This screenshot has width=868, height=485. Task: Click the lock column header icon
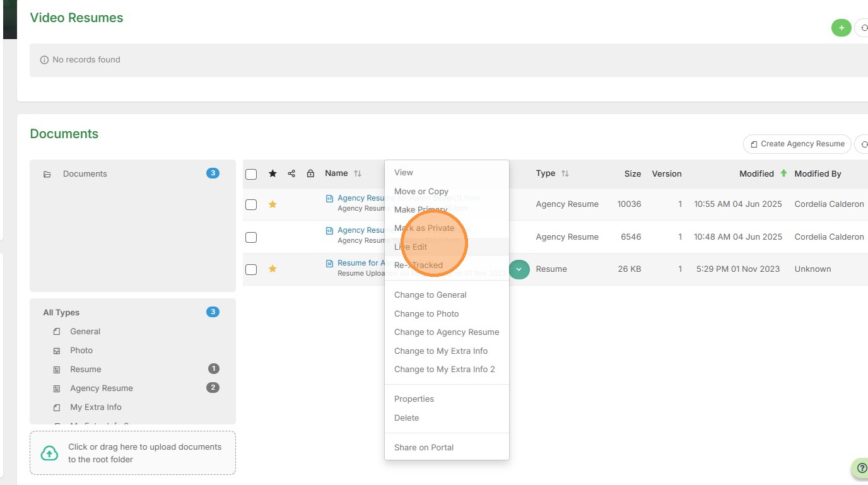coord(310,173)
